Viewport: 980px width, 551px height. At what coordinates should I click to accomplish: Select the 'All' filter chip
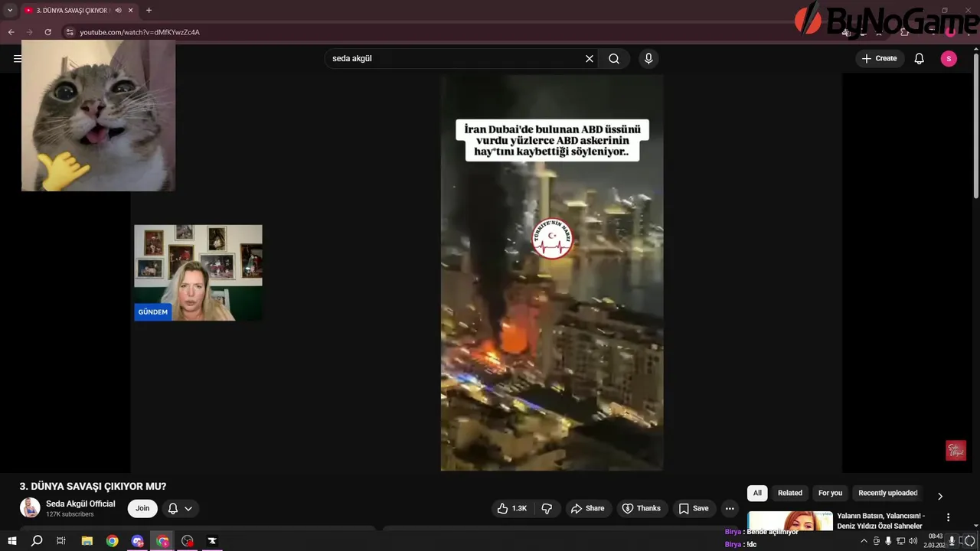[757, 493]
